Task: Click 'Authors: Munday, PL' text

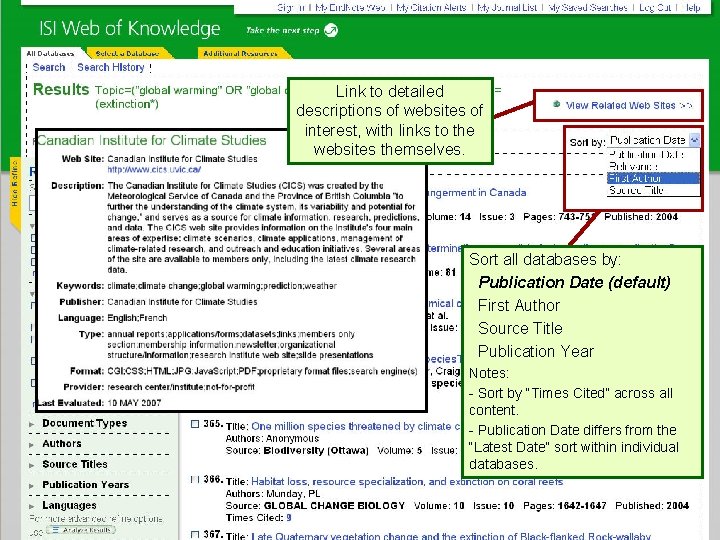Action: click(x=273, y=494)
